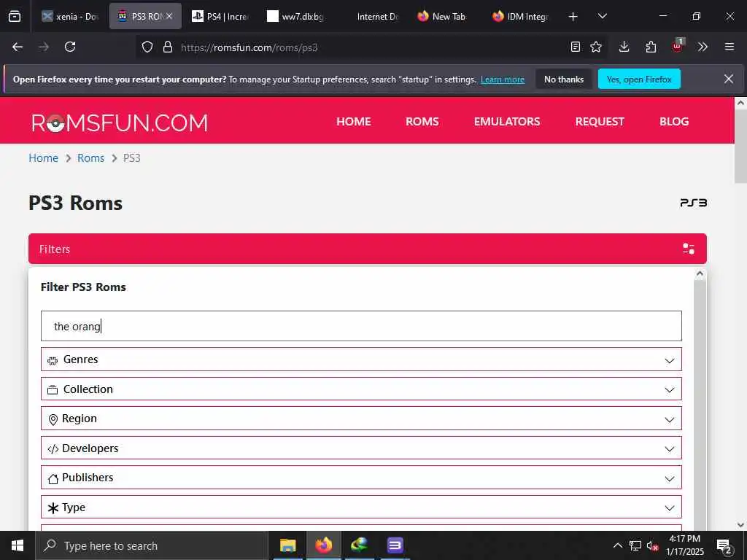The image size is (747, 560).
Task: Click Yes, open Firefox button
Action: tap(639, 79)
